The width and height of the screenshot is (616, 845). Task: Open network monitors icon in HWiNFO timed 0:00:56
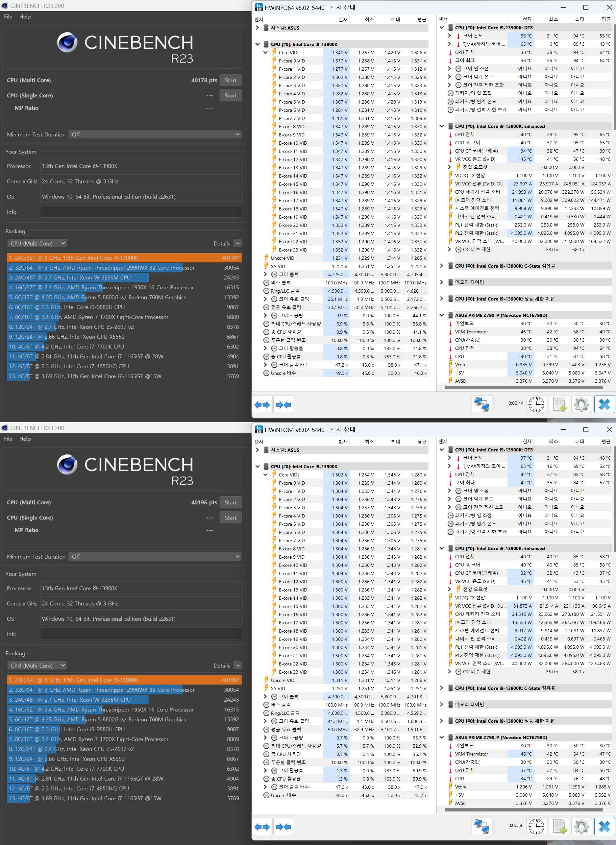(481, 826)
